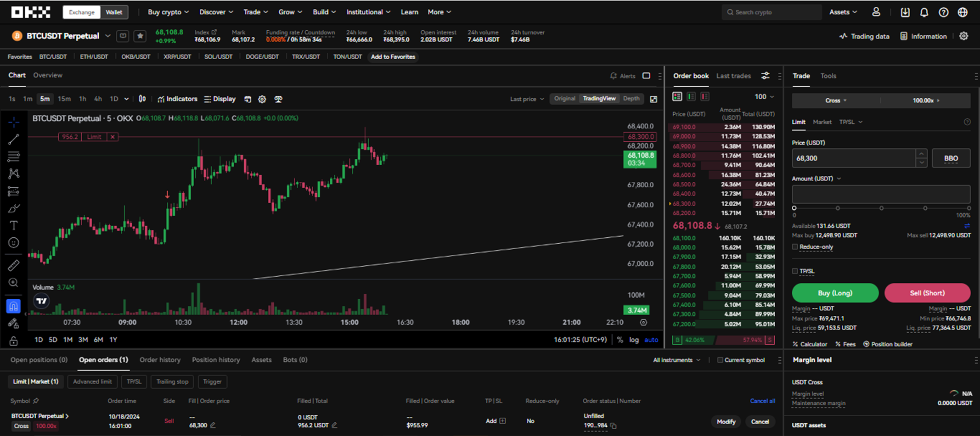This screenshot has height=436, width=980.
Task: Open the Assets dropdown
Action: [843, 12]
